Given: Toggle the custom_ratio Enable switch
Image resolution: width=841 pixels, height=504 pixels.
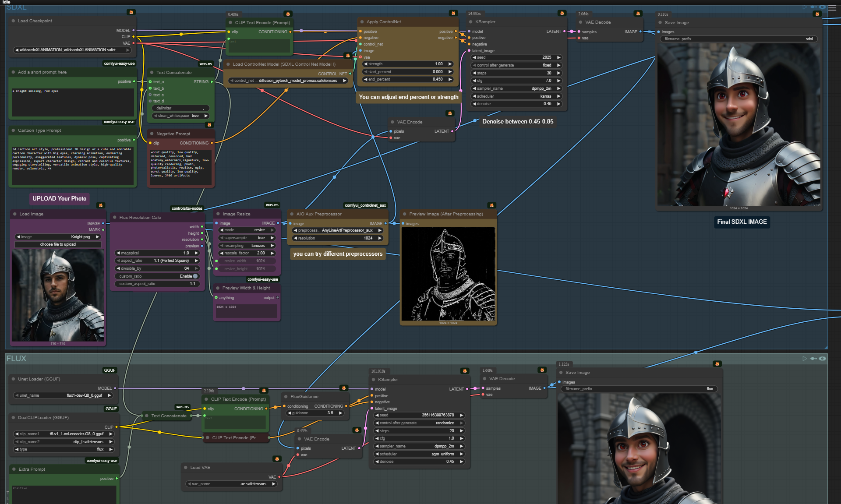Looking at the screenshot, I should [x=195, y=276].
